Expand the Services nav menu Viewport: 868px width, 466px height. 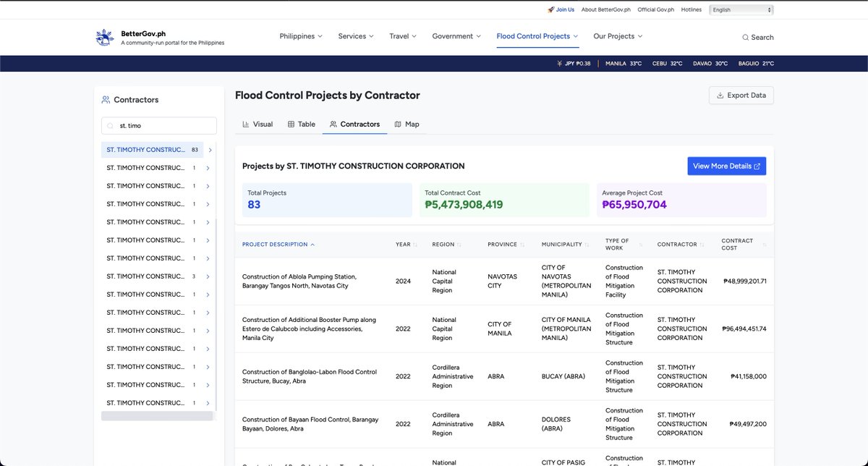(356, 36)
